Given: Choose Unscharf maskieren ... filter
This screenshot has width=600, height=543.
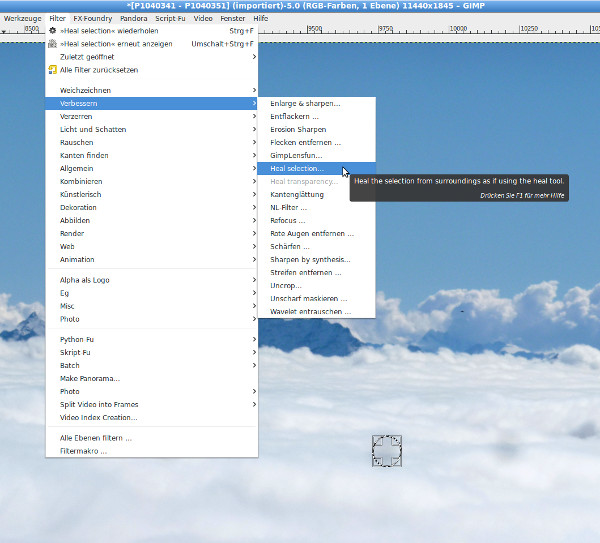Looking at the screenshot, I should [x=316, y=298].
